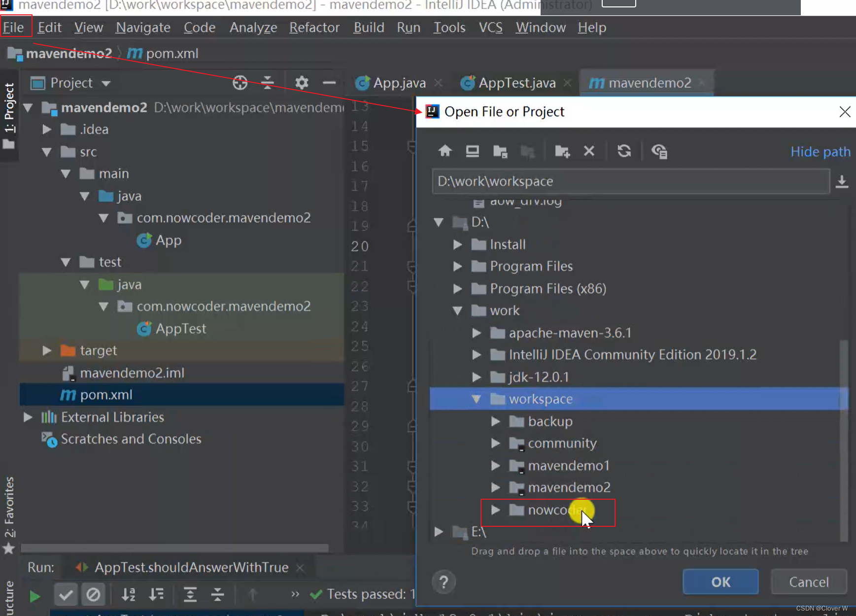The height and width of the screenshot is (616, 856).
Task: Click Project panel horizontal scrollbar
Action: 174,548
